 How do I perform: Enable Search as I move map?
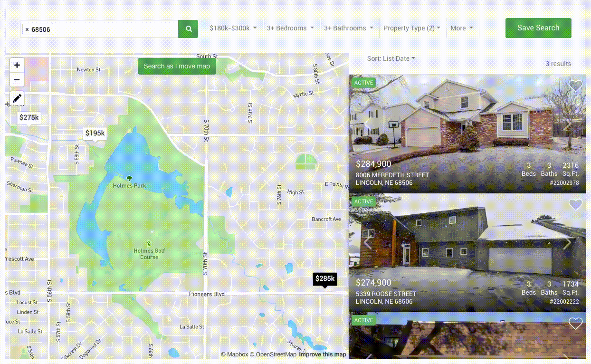[x=177, y=66]
